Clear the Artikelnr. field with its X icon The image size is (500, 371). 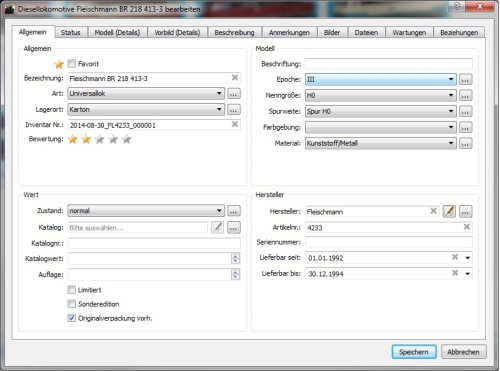point(467,227)
